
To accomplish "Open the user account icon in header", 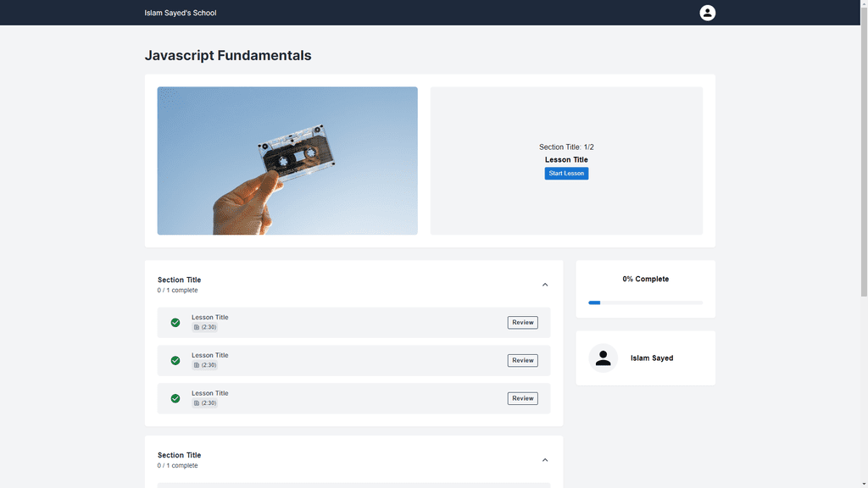I will [707, 13].
